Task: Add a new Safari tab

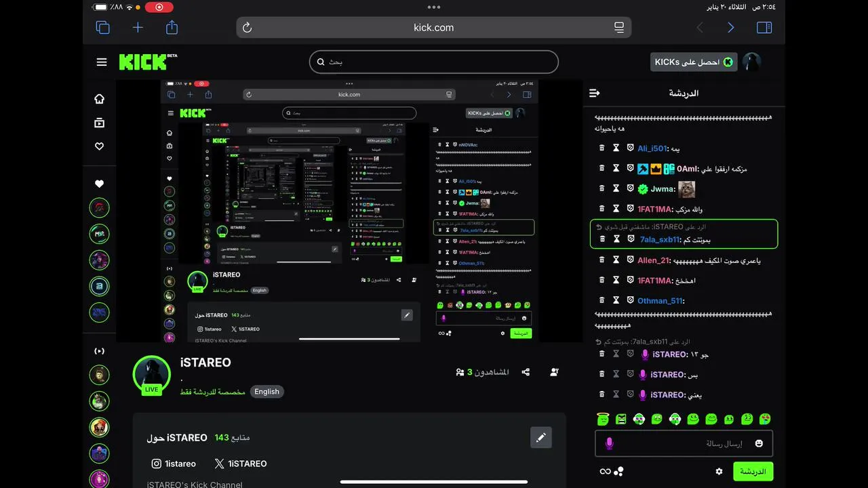Action: (138, 27)
